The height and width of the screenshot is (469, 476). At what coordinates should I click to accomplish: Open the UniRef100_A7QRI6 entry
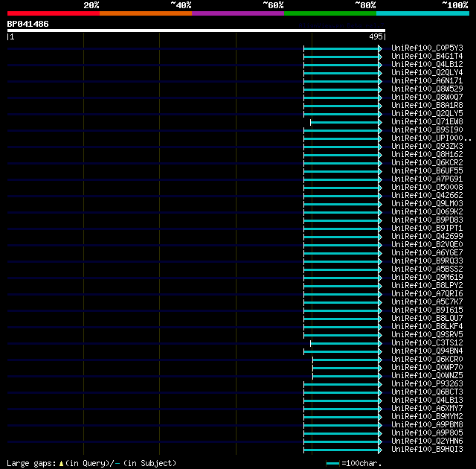[427, 294]
